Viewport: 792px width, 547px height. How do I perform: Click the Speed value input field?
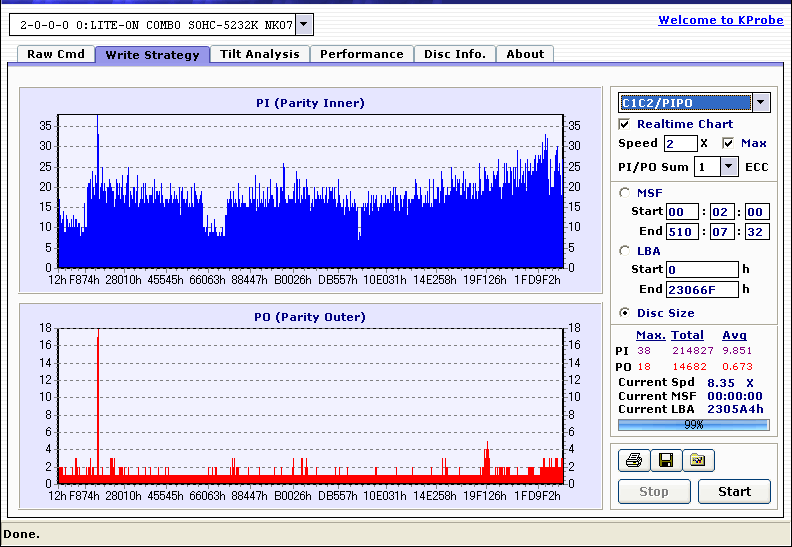click(680, 144)
